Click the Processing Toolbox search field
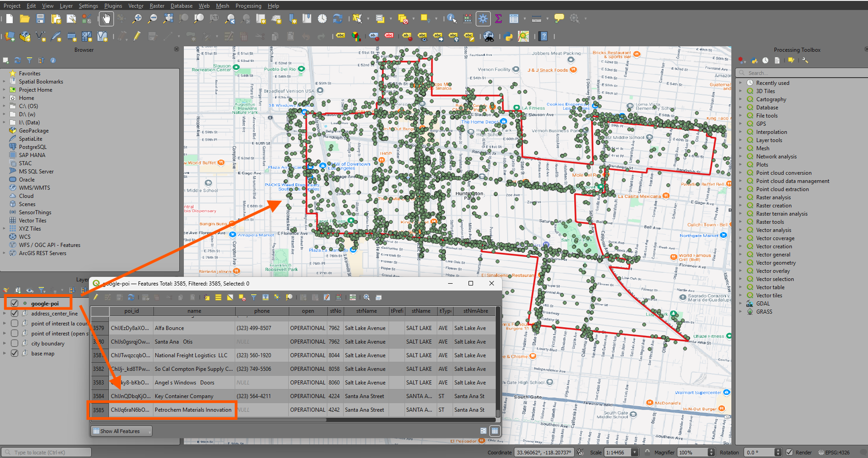 click(x=801, y=73)
